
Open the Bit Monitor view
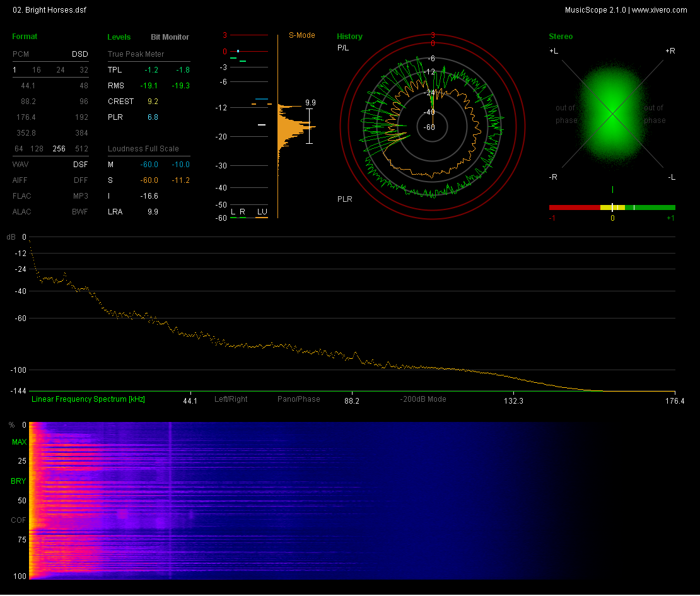170,37
